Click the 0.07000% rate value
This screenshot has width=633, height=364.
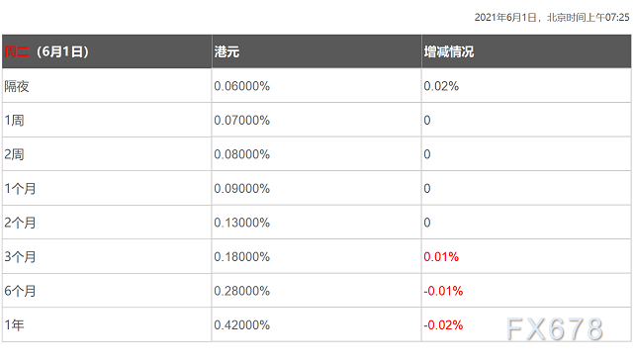coord(241,121)
